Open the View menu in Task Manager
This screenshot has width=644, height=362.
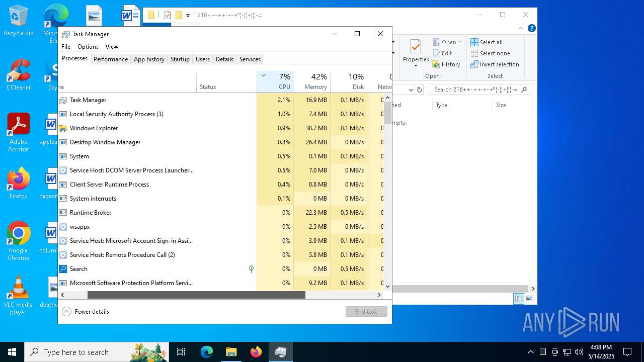(112, 47)
